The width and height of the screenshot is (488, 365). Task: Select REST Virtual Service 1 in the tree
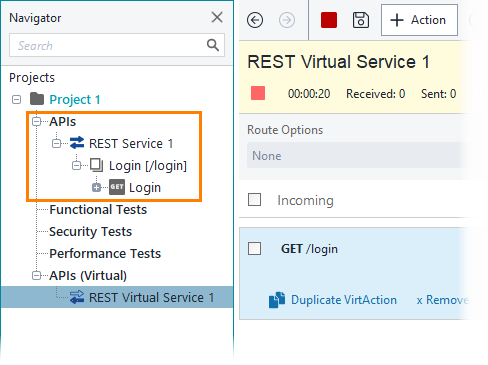click(151, 297)
